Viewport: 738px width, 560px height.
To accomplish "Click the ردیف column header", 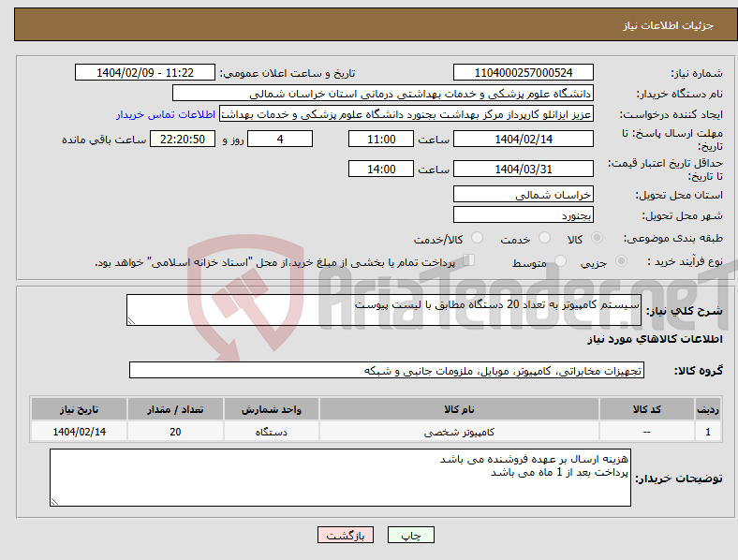I will pos(708,409).
